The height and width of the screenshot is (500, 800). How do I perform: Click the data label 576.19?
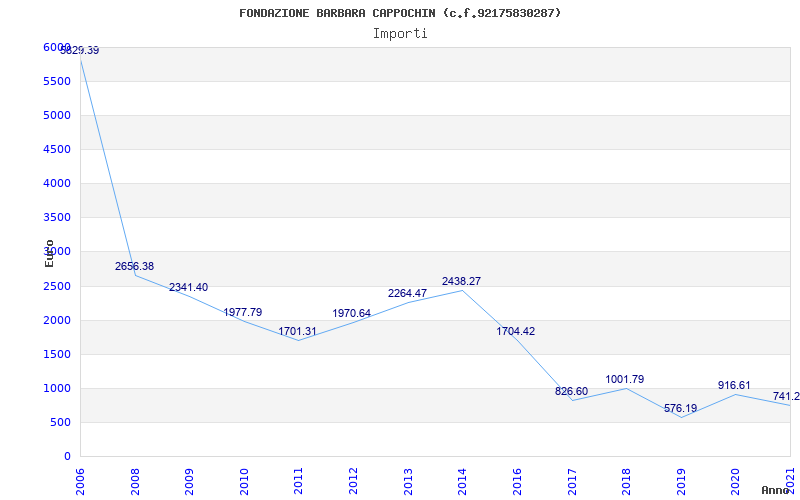click(x=681, y=408)
